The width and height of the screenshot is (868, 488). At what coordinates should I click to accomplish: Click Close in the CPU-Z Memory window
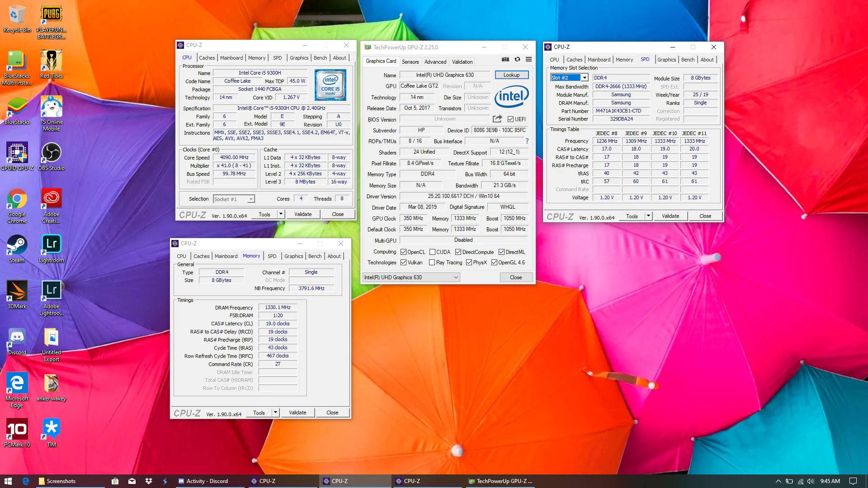332,413
